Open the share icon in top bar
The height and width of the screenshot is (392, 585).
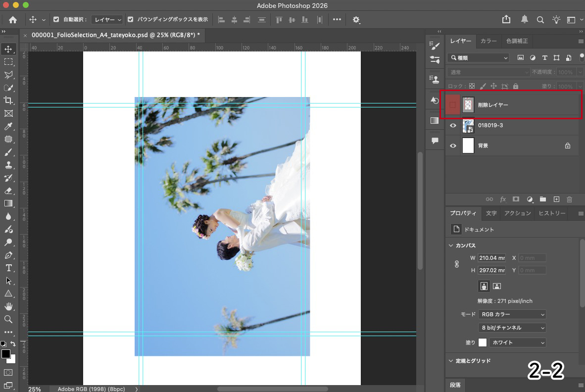pyautogui.click(x=506, y=20)
